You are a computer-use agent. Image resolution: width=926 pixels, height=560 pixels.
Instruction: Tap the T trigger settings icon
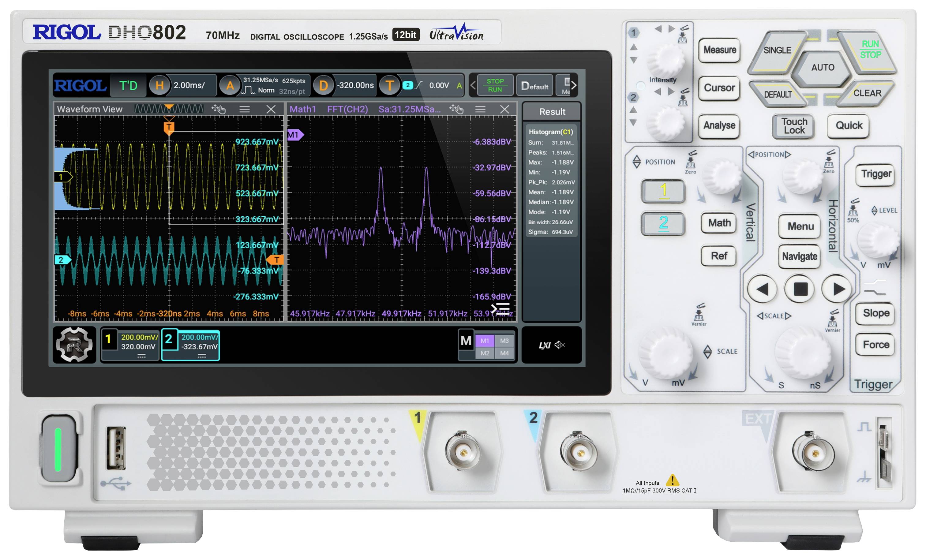390,85
